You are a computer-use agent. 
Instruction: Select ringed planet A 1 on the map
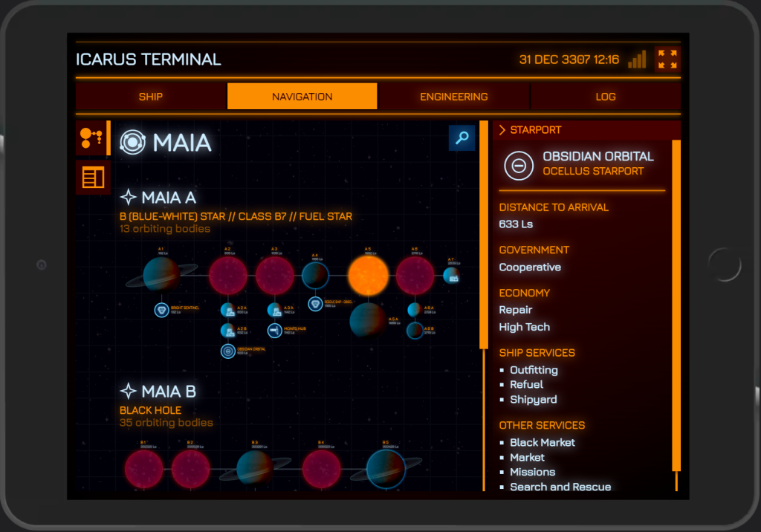(x=161, y=275)
